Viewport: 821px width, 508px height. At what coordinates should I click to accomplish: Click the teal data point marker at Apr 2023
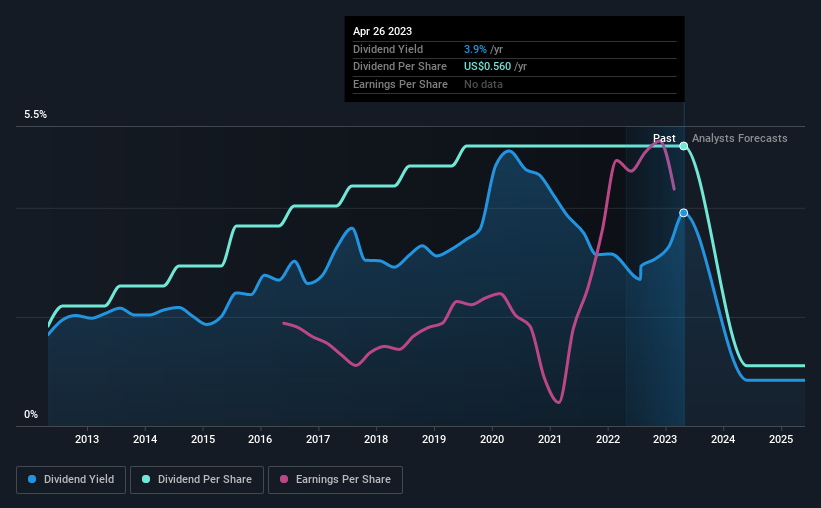684,146
